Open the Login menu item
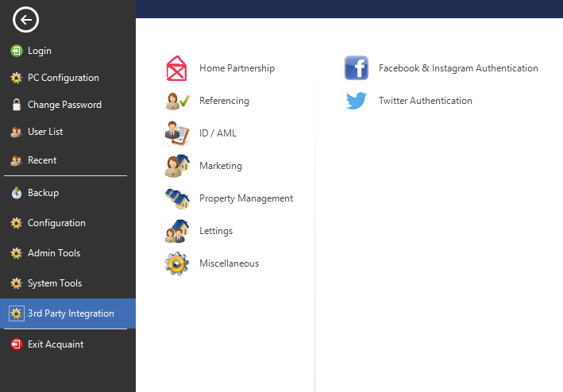Image resolution: width=563 pixels, height=392 pixels. [39, 51]
